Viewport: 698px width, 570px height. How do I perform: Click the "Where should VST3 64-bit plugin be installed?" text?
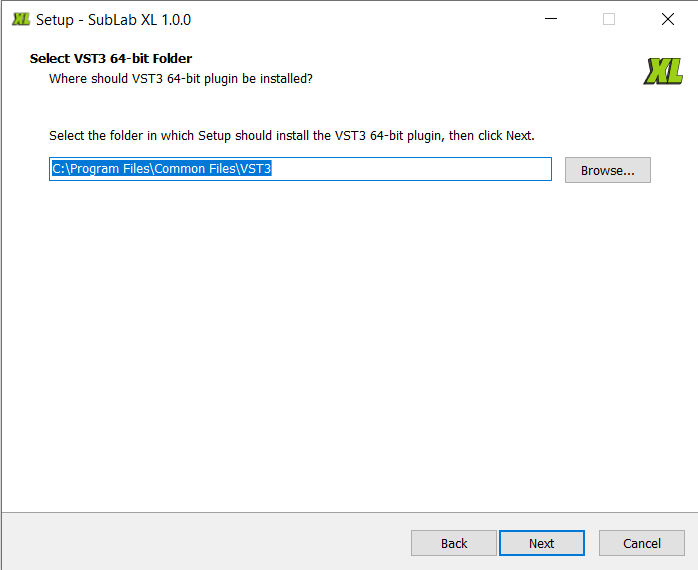pos(181,78)
